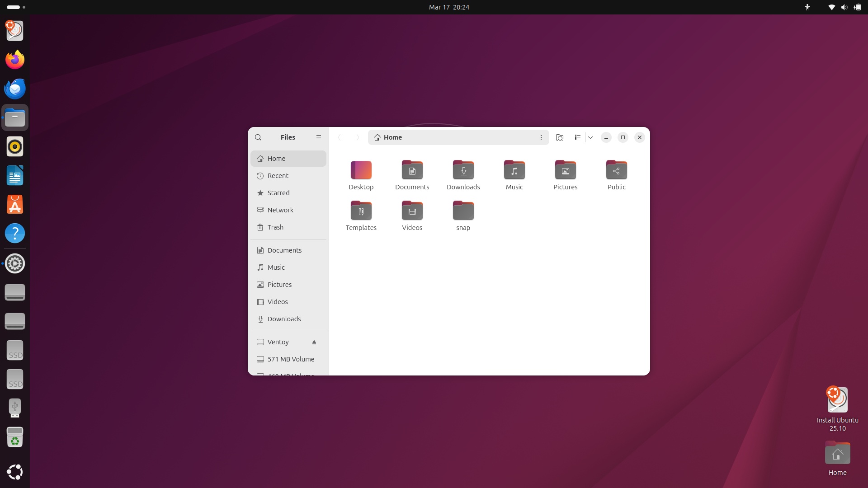Click the search icon in Files
868x488 pixels.
pos(258,137)
